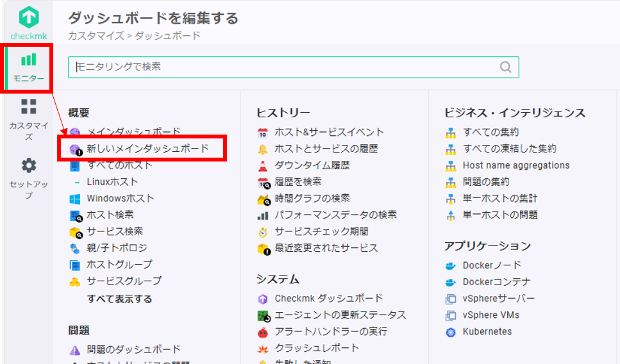Click icon beside 新しいメインダッシュボード
This screenshot has height=364, width=620.
click(x=75, y=149)
